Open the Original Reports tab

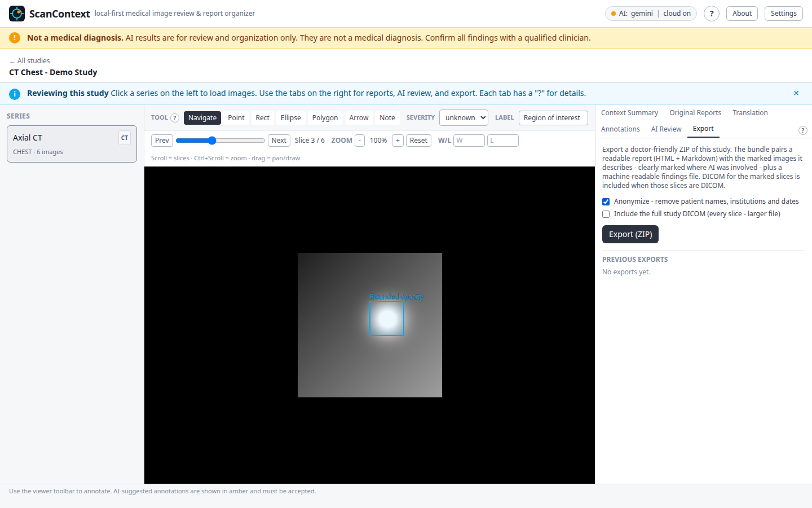point(695,113)
